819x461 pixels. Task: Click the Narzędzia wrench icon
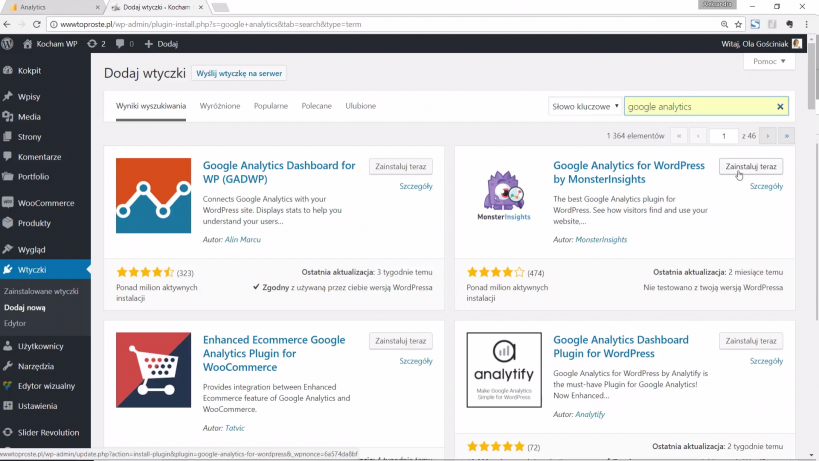[7, 366]
